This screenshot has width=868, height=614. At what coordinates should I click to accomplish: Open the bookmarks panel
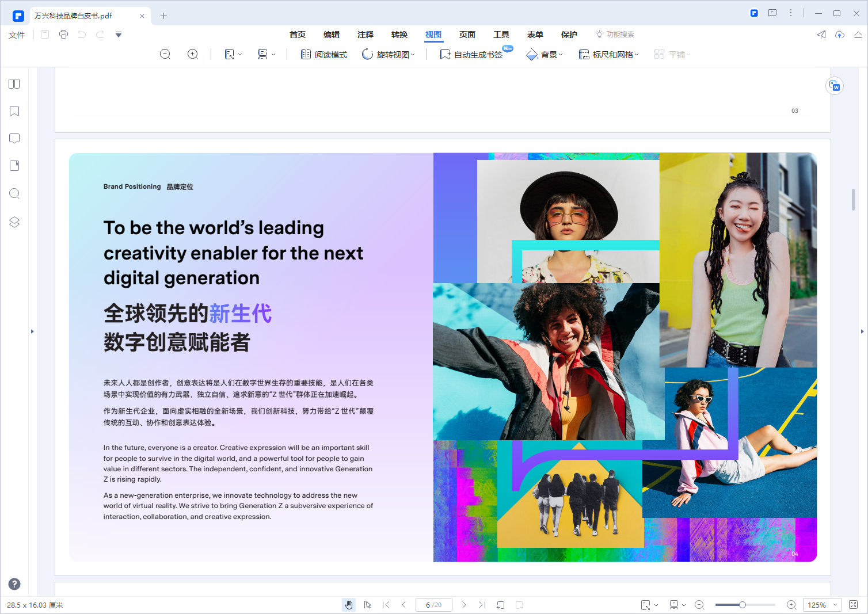tap(14, 110)
